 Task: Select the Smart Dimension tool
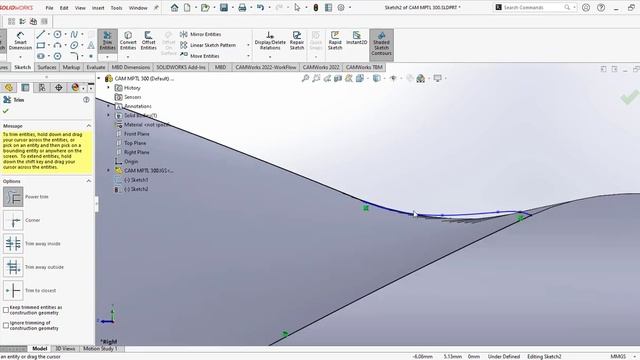pos(20,40)
